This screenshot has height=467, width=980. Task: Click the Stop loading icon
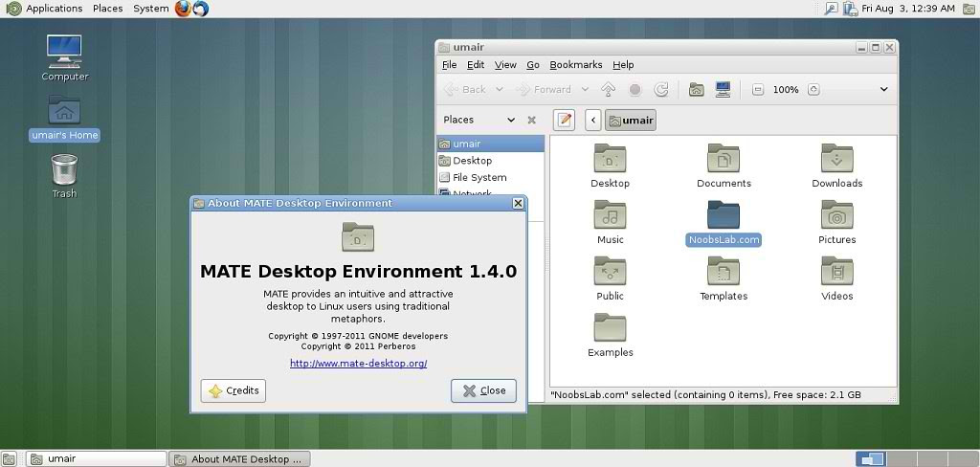635,89
